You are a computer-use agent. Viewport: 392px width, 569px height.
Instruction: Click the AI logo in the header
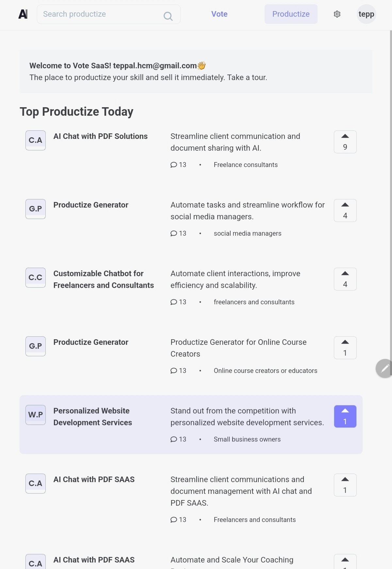[23, 14]
